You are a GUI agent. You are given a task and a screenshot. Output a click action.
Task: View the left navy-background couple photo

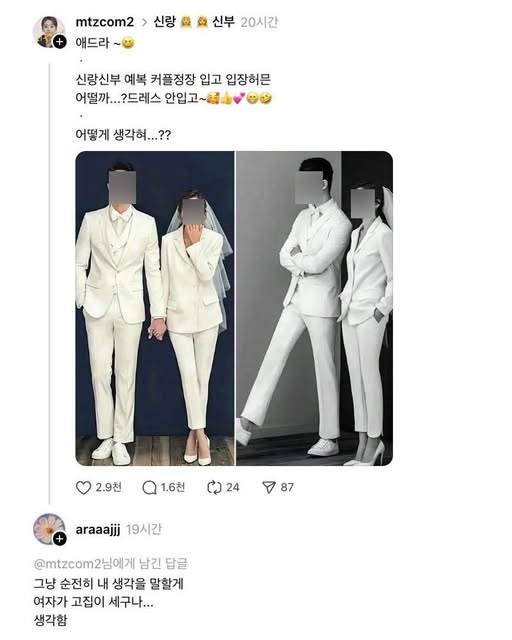tap(155, 309)
